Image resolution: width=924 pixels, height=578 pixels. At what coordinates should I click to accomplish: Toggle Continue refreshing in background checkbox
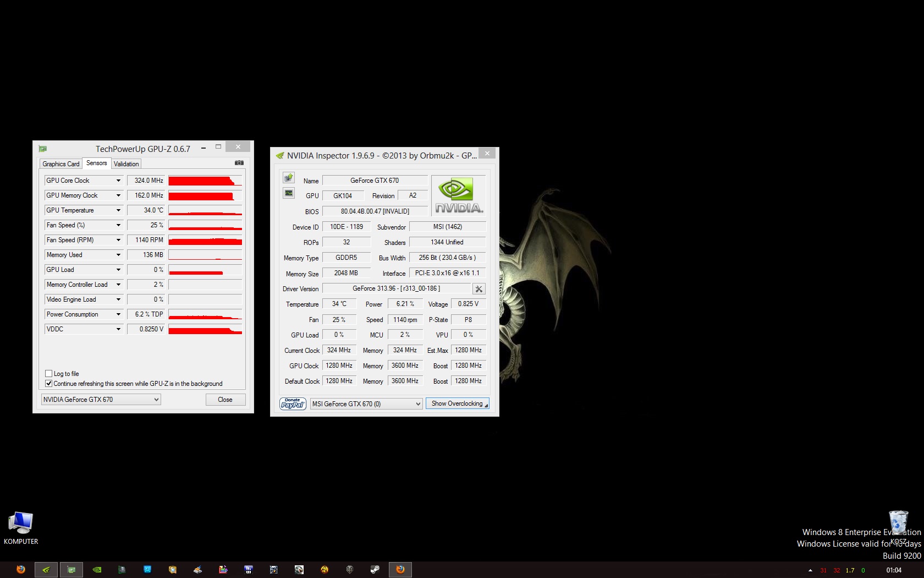49,383
